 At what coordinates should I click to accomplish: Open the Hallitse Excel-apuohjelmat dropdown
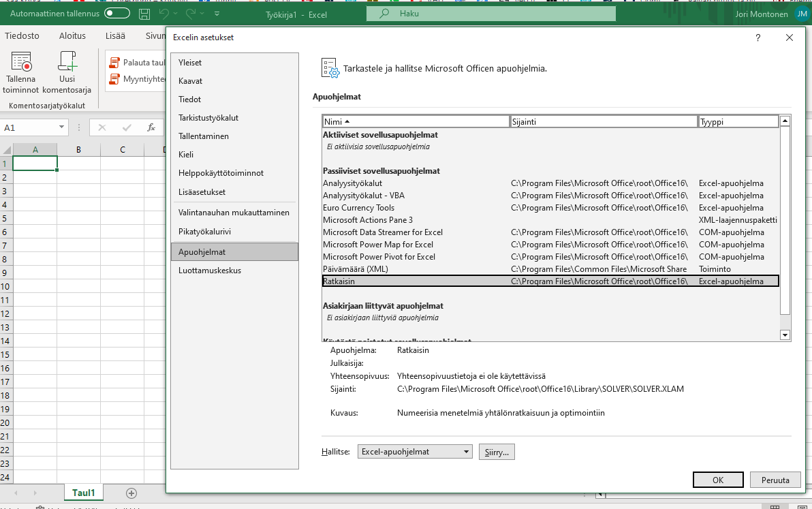pos(416,452)
